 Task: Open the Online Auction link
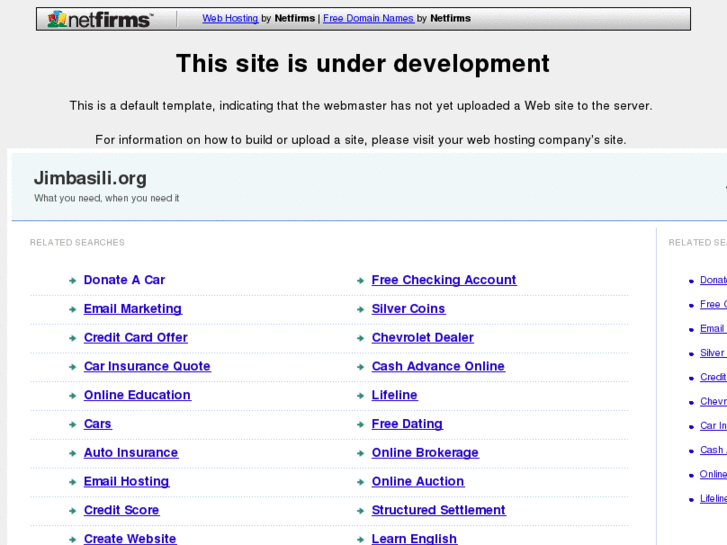click(418, 481)
